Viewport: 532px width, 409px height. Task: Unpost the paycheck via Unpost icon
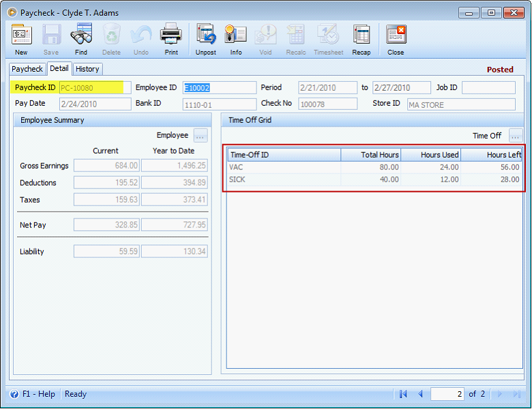[x=206, y=39]
